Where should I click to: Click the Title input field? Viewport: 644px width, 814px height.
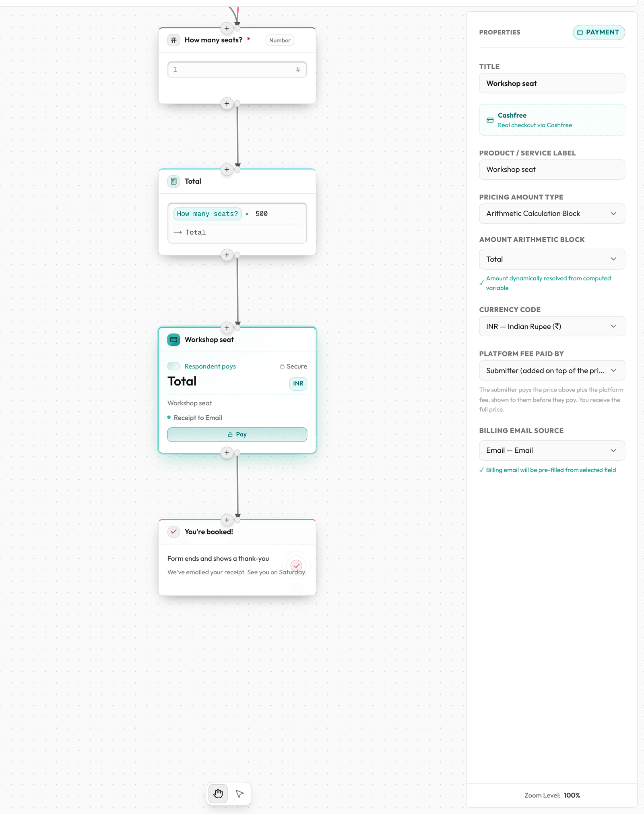click(x=552, y=83)
